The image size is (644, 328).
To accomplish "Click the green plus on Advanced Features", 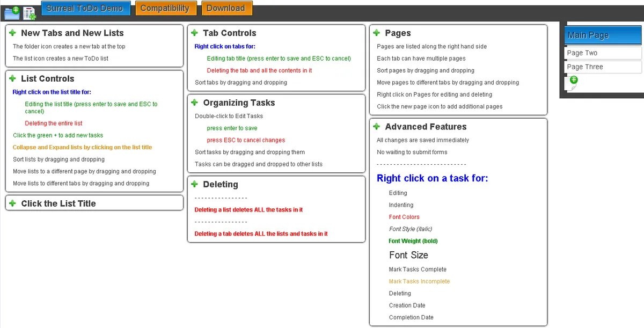I will coord(376,127).
